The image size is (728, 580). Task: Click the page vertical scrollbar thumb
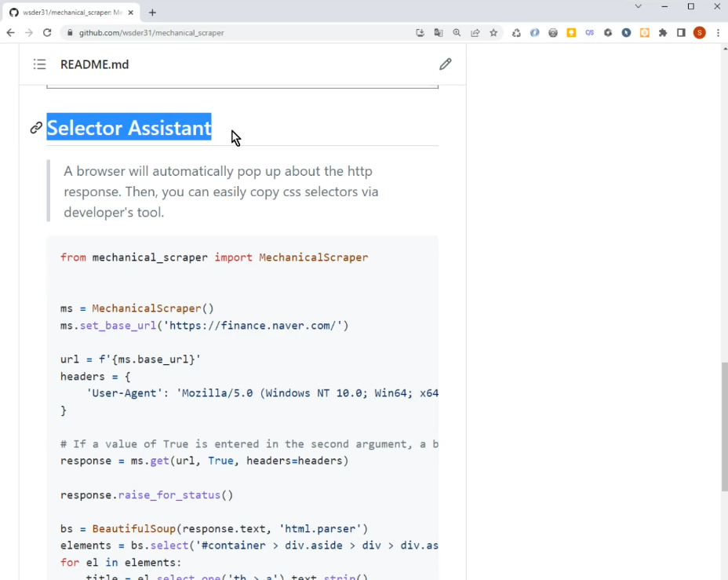(x=724, y=426)
